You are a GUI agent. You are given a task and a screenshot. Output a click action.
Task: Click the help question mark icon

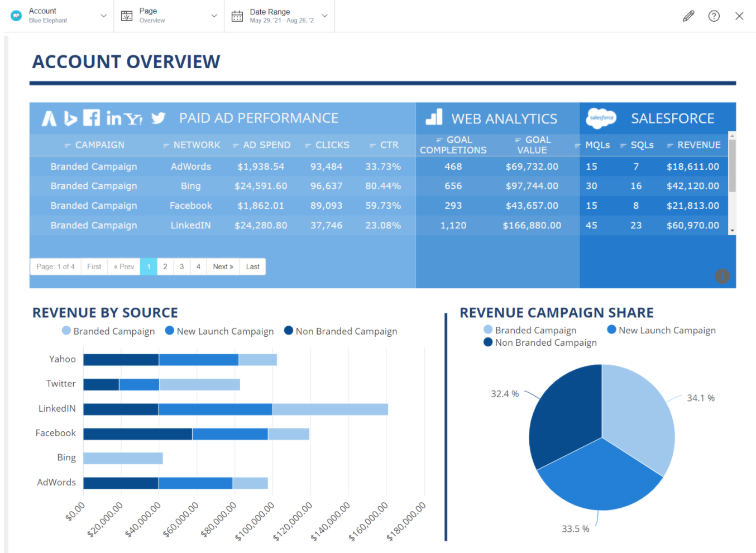(x=714, y=16)
